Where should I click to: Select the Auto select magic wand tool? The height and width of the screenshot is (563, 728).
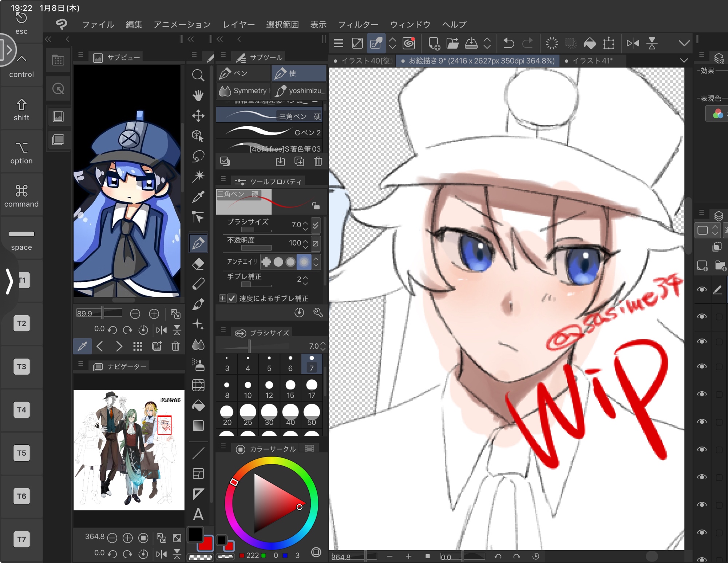[x=198, y=176]
